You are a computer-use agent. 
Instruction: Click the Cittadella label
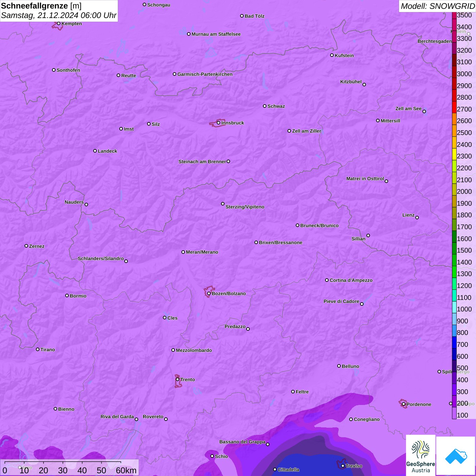(288, 470)
